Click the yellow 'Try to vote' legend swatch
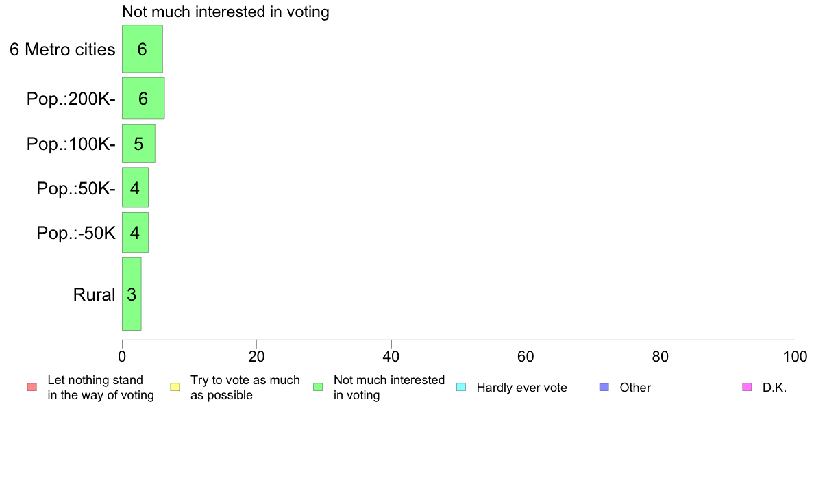The image size is (814, 504). coord(175,387)
